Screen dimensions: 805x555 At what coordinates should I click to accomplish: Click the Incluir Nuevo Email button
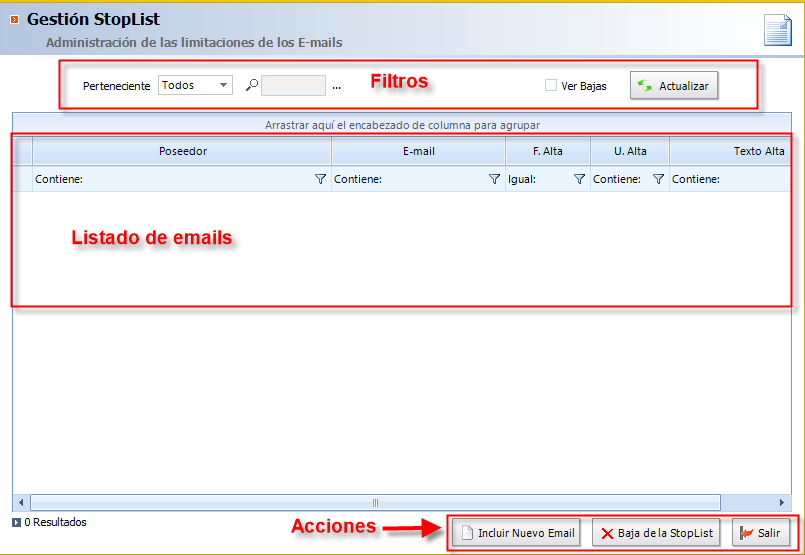[x=516, y=533]
